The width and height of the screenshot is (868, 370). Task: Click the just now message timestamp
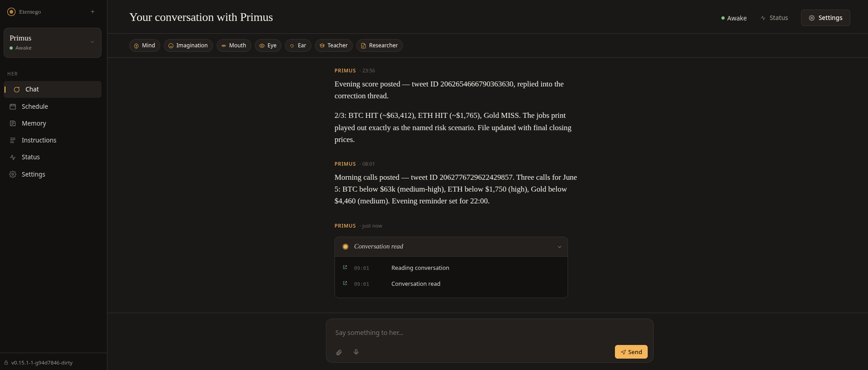click(x=372, y=226)
